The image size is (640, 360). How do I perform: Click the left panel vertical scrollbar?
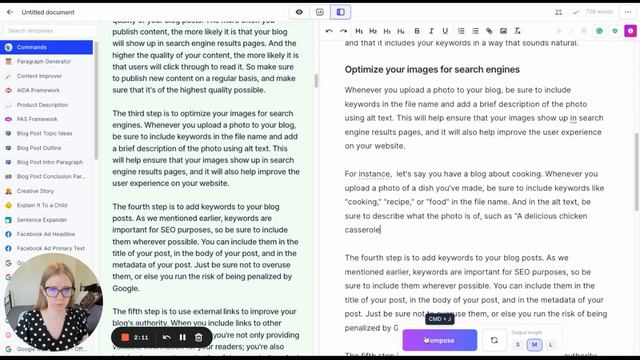click(316, 80)
